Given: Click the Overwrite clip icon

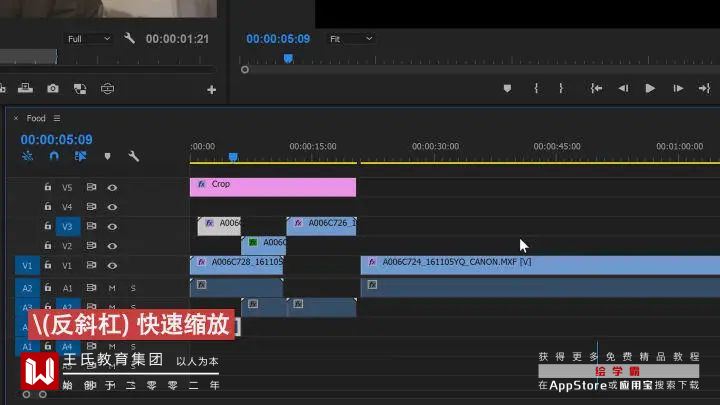Looking at the screenshot, I should tap(25, 88).
